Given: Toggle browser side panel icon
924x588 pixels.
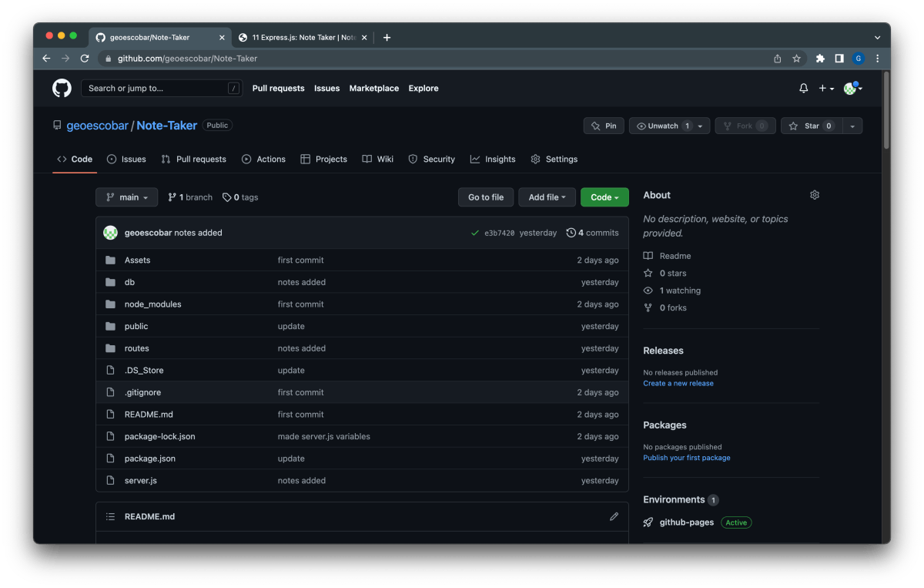Looking at the screenshot, I should coord(839,59).
